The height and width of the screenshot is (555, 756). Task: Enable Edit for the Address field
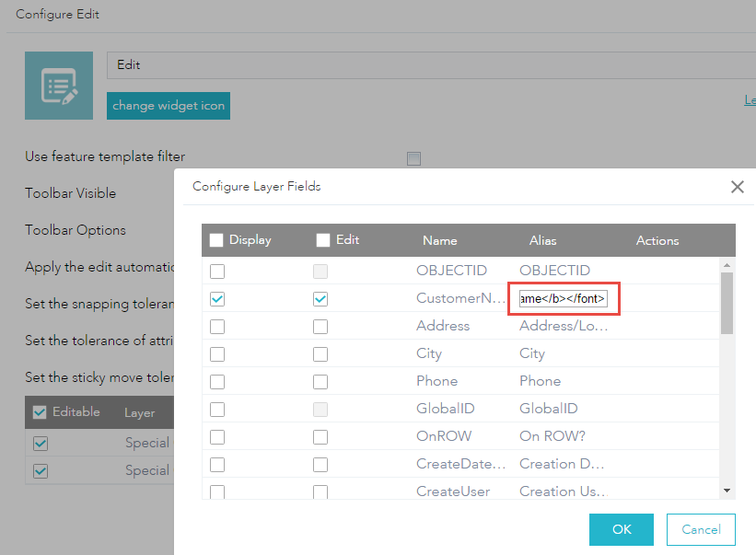pos(320,327)
